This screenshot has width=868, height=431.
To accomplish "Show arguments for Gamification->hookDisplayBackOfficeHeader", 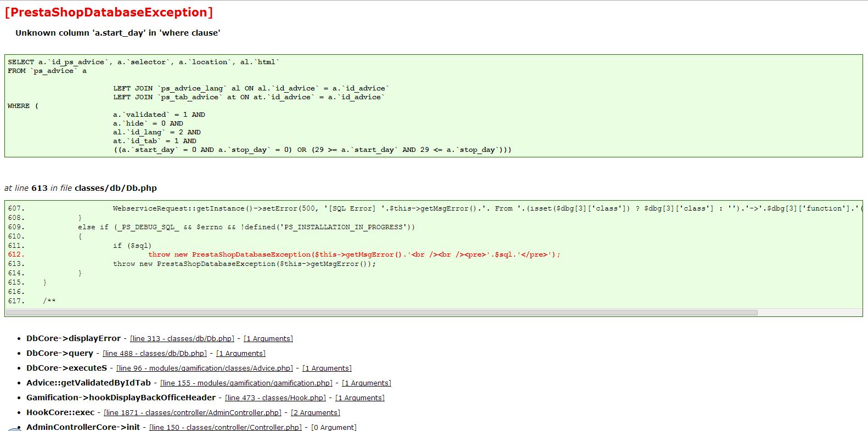I will point(360,398).
